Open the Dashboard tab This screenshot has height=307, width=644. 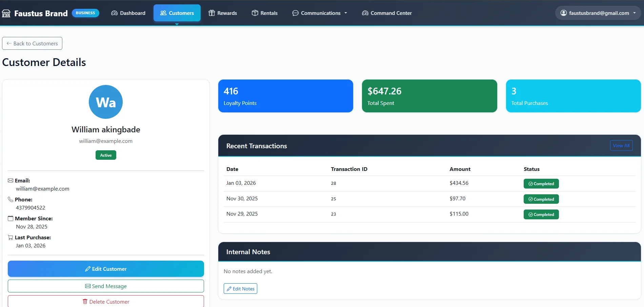tap(128, 13)
